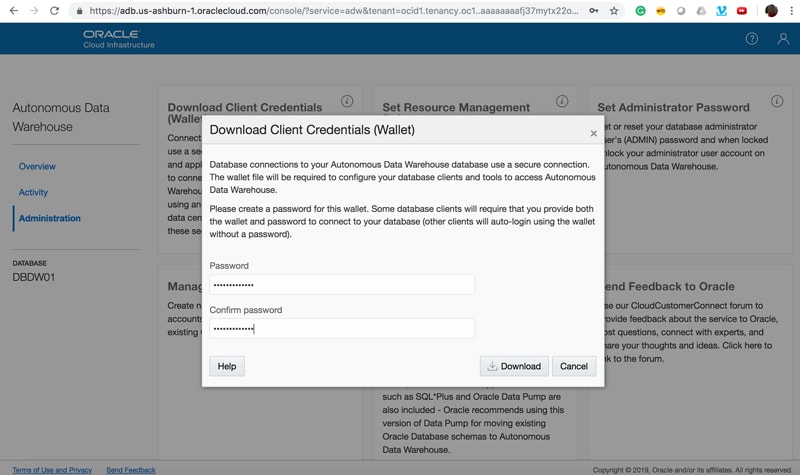This screenshot has height=475, width=800.
Task: Open the user profile icon in the header
Action: click(783, 39)
